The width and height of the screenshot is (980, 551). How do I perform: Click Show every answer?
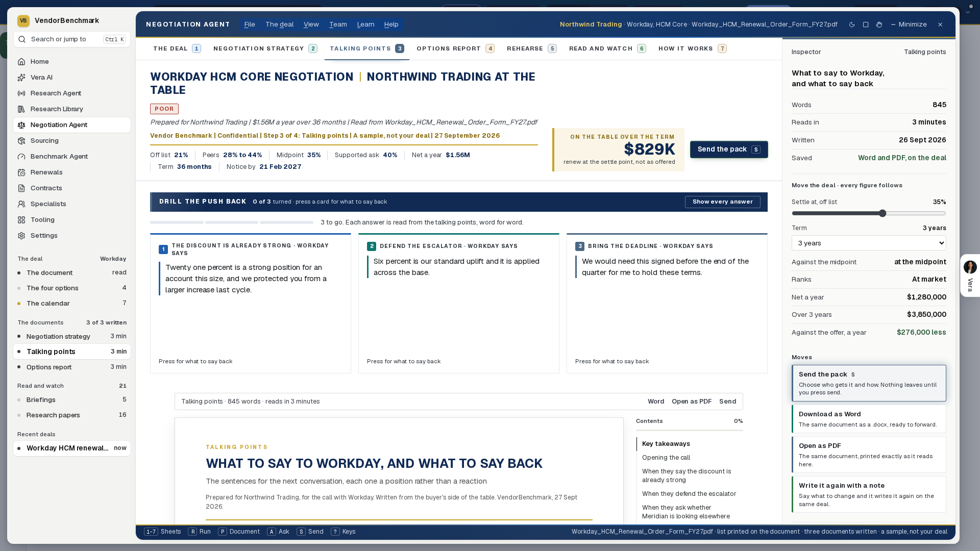(722, 202)
